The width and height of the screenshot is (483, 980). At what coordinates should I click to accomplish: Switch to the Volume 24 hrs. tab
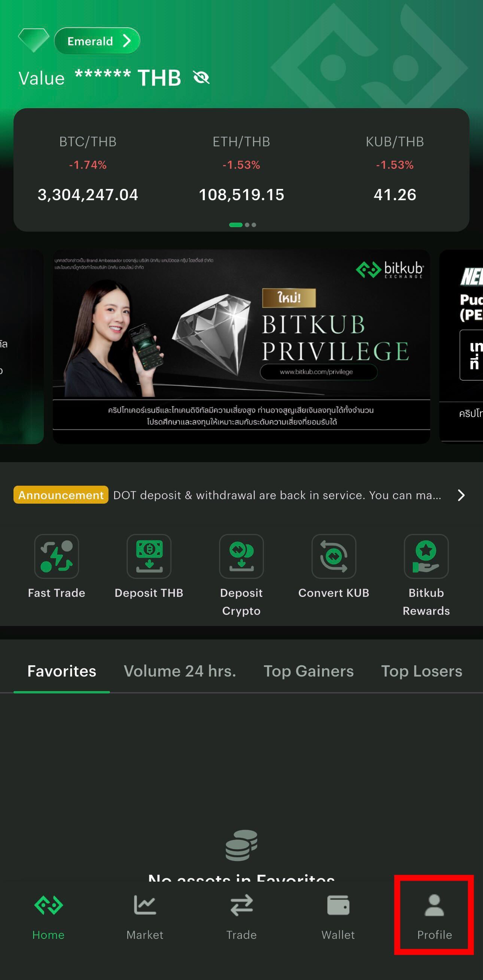pyautogui.click(x=180, y=671)
